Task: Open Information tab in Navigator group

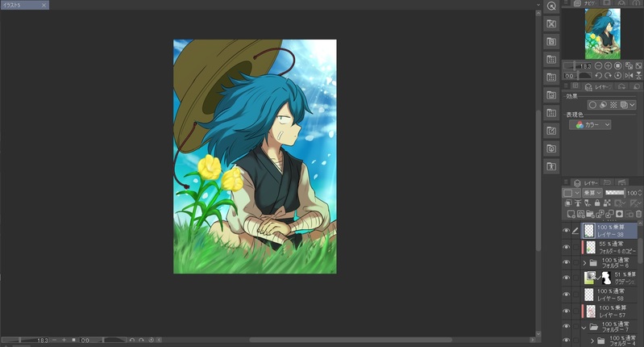Action: point(636,3)
